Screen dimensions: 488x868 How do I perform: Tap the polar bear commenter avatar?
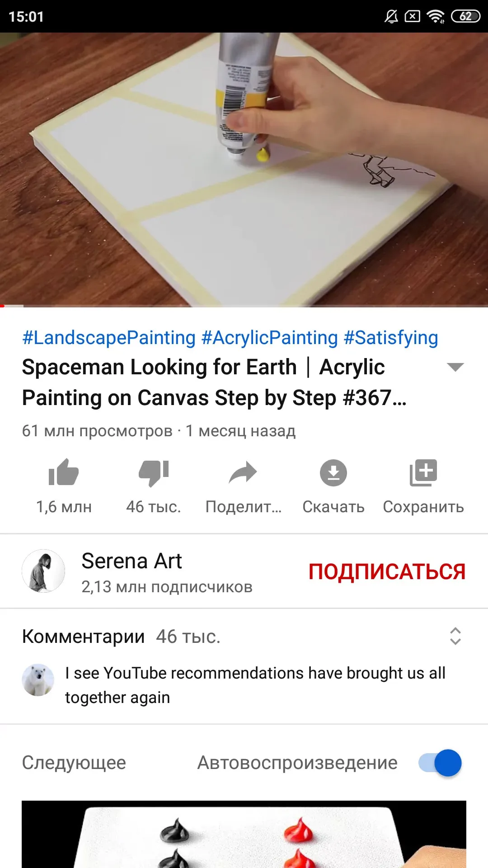tap(38, 679)
